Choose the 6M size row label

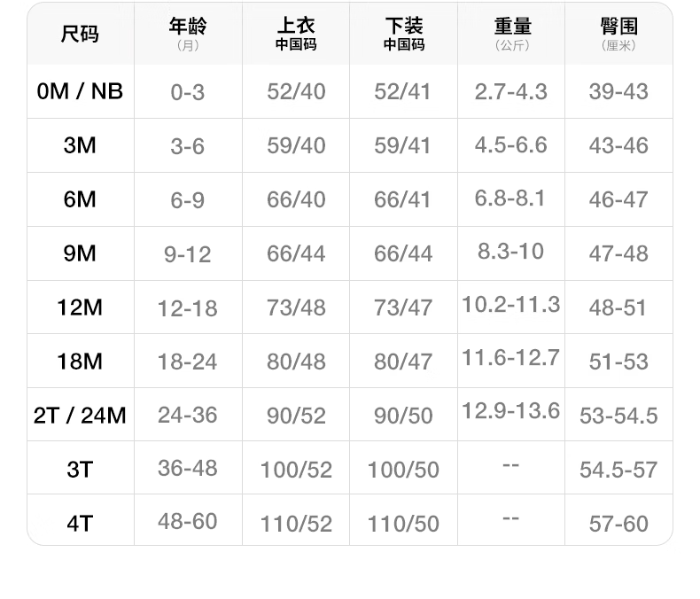(80, 199)
